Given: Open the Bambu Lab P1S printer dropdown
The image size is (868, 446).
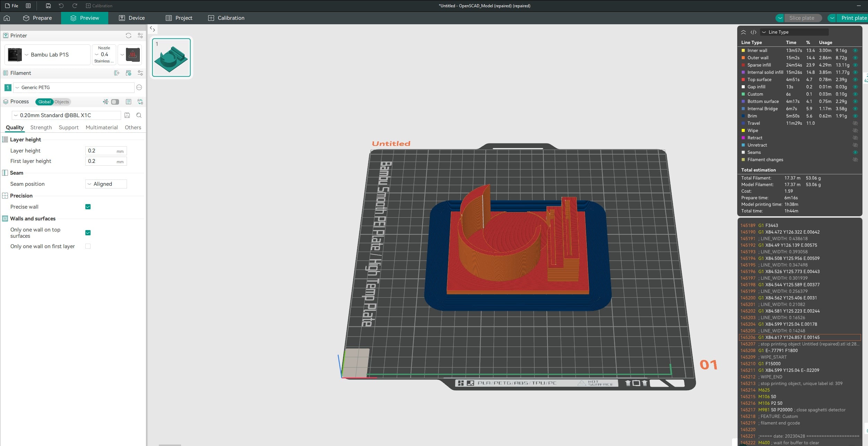Looking at the screenshot, I should point(48,54).
